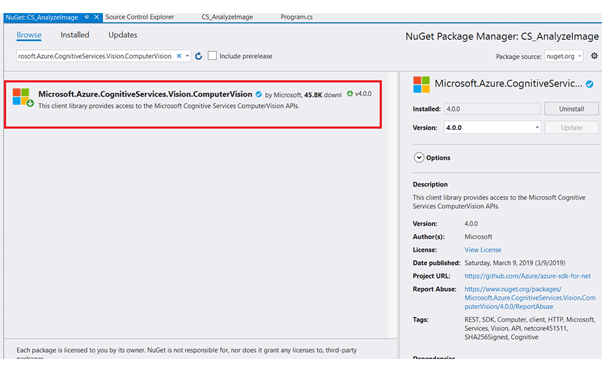Open the Source Control Explorer tab
Viewport: 602px width, 369px height.
pyautogui.click(x=140, y=17)
